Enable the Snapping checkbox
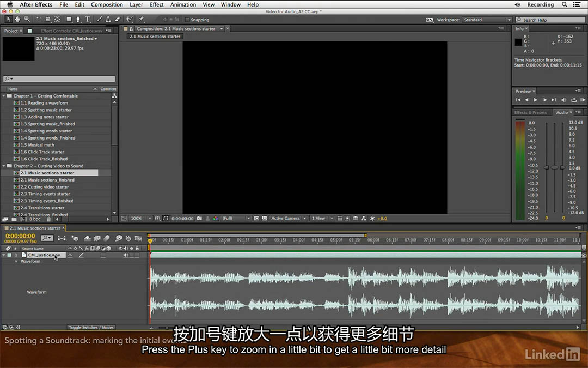 point(187,20)
